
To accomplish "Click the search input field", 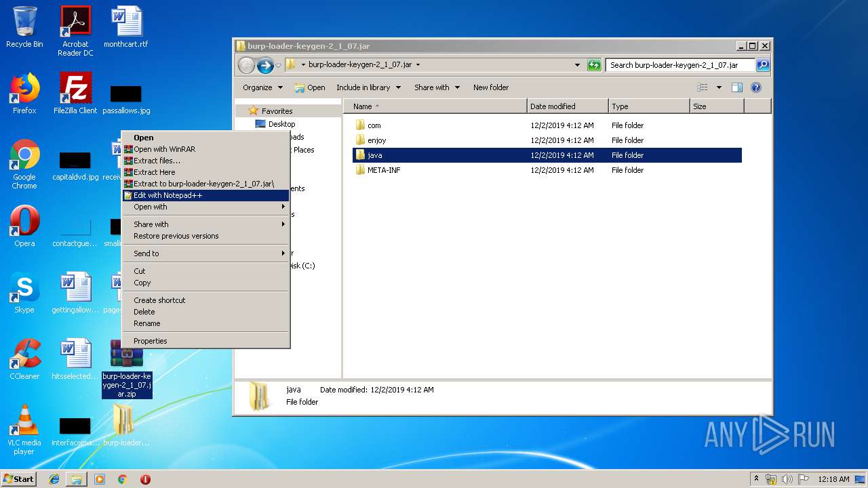I will pyautogui.click(x=680, y=65).
